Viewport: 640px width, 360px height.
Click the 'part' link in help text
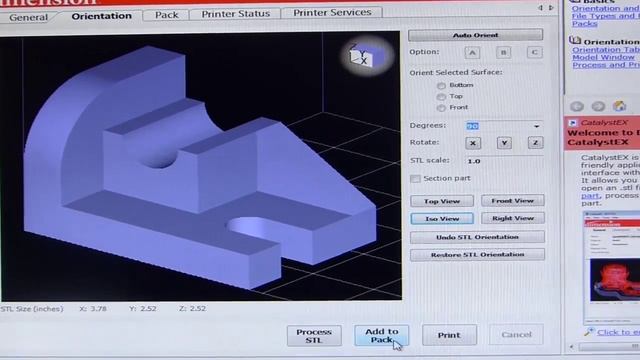pos(590,196)
